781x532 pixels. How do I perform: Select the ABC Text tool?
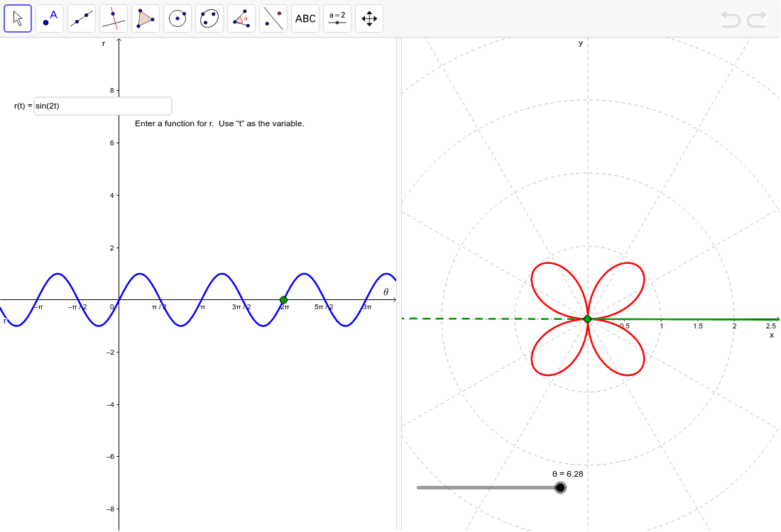(305, 18)
